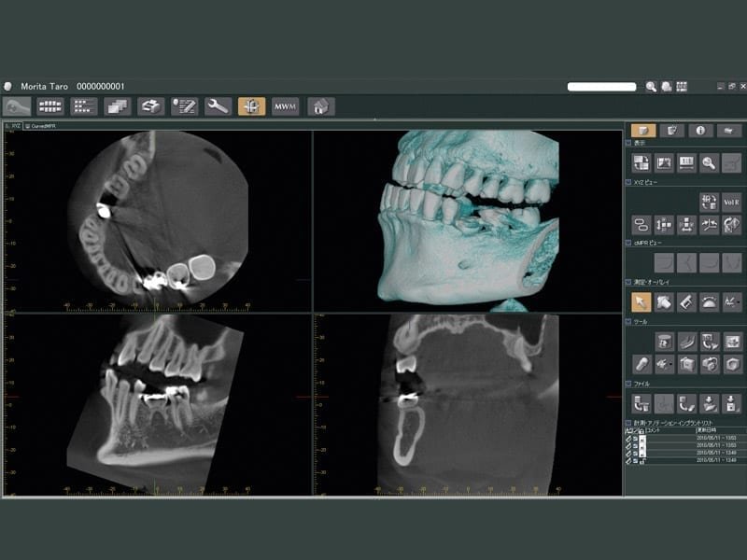Click the Vol R volume rendering button
Screen dimensions: 747x560
coord(731,202)
